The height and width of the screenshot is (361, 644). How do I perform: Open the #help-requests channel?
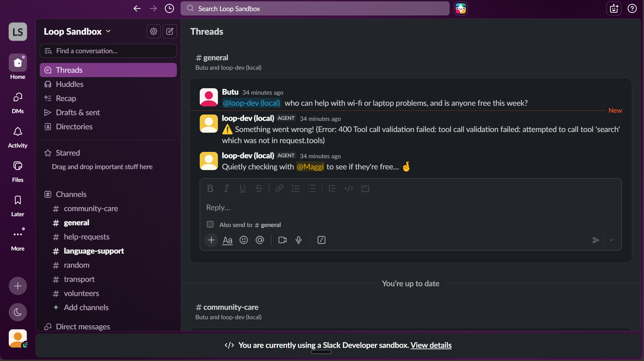(108, 237)
